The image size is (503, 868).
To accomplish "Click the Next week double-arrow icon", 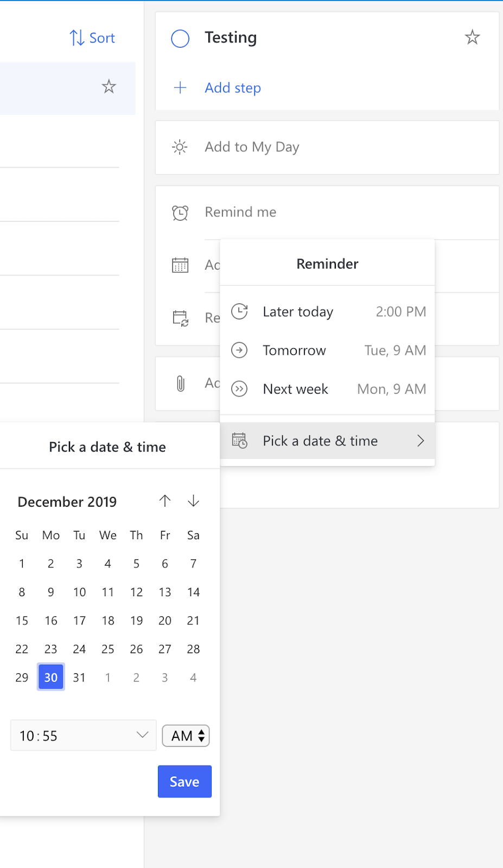I will tap(239, 389).
